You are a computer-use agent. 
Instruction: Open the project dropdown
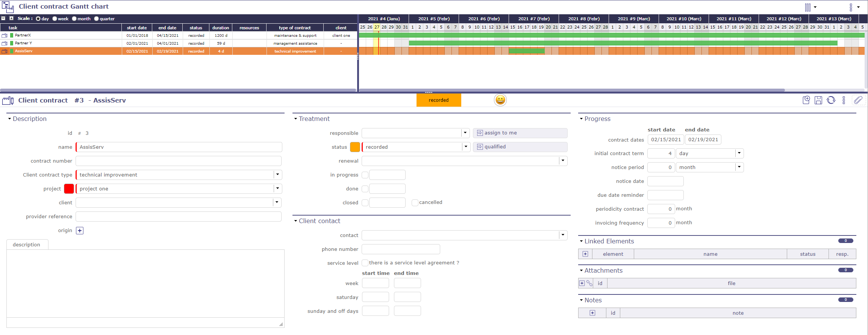point(277,189)
